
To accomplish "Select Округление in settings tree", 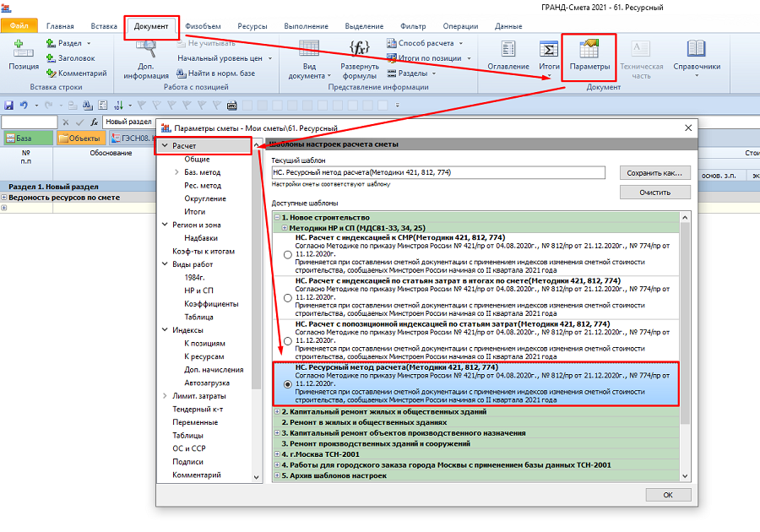I will pyautogui.click(x=205, y=198).
